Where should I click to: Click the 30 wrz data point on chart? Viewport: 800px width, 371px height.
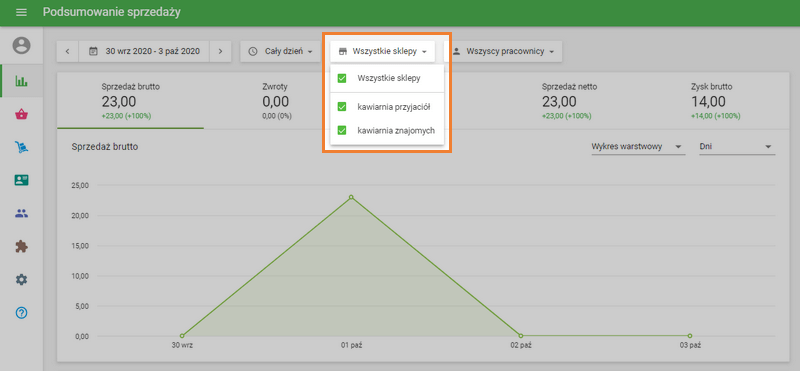click(182, 336)
